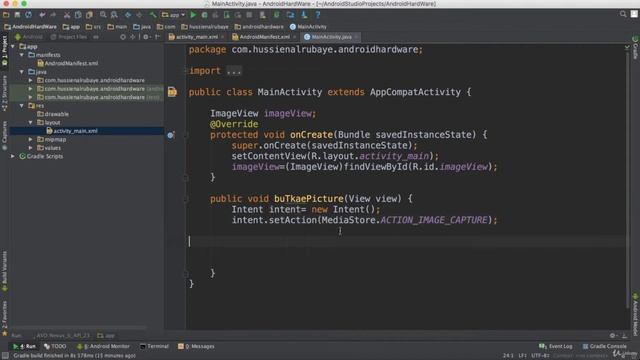Expand the mipmap folder node

30,140
